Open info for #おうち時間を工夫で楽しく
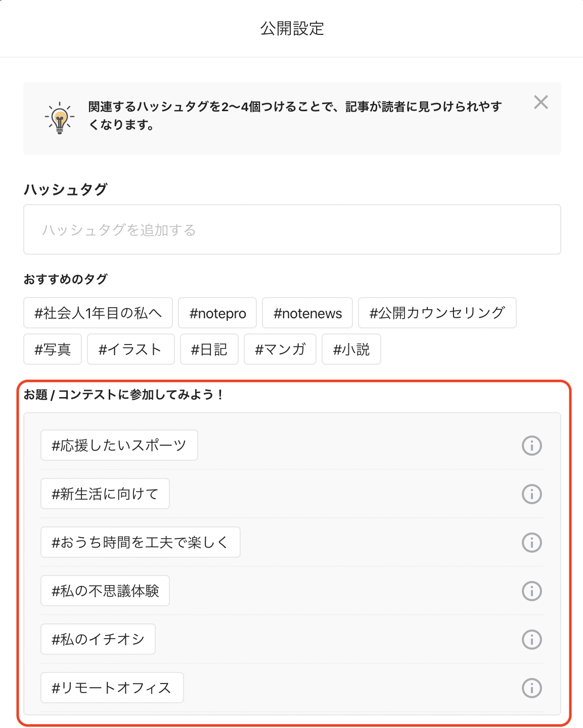This screenshot has height=728, width=583. tap(531, 542)
